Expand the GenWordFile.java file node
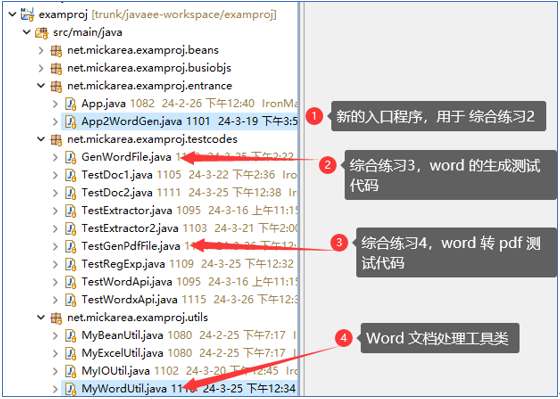The width and height of the screenshot is (560, 399). coord(55,157)
